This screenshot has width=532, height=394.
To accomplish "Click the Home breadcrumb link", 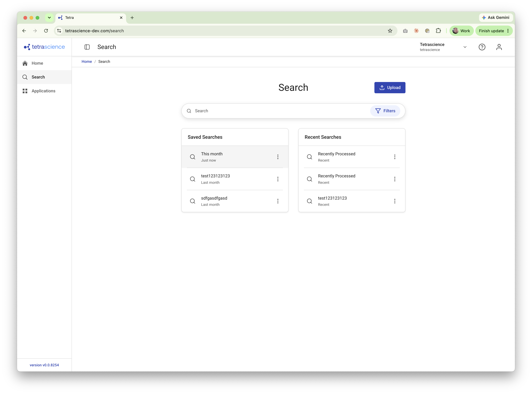I will click(87, 61).
